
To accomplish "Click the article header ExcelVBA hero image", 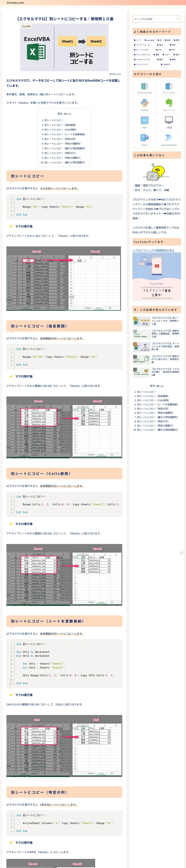I will point(64,47).
